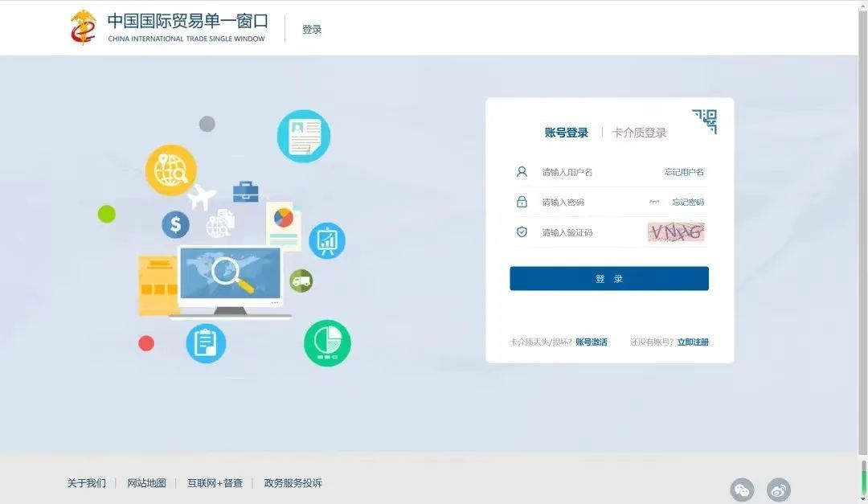Click the blue 登录 button
The image size is (868, 504).
coord(609,279)
